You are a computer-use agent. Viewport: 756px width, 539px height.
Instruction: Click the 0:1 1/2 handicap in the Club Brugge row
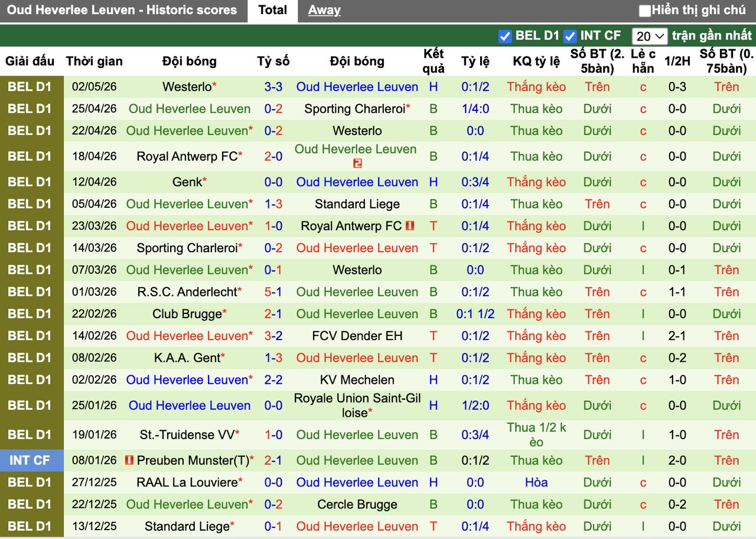[x=475, y=314]
